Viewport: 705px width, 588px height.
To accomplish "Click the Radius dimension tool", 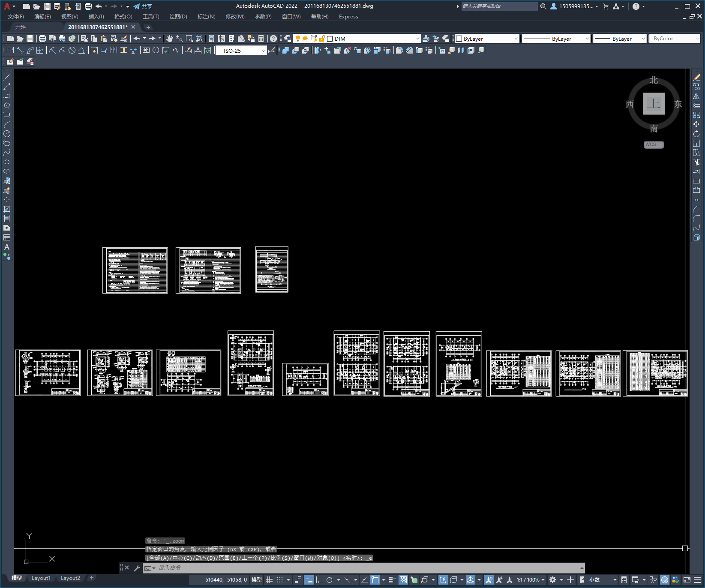I will click(x=52, y=50).
